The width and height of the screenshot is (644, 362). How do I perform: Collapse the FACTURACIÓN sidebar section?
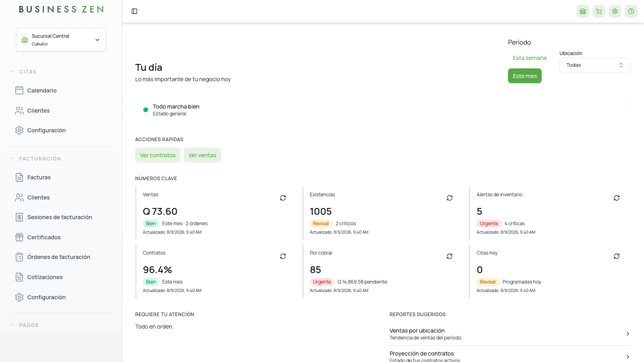36,158
